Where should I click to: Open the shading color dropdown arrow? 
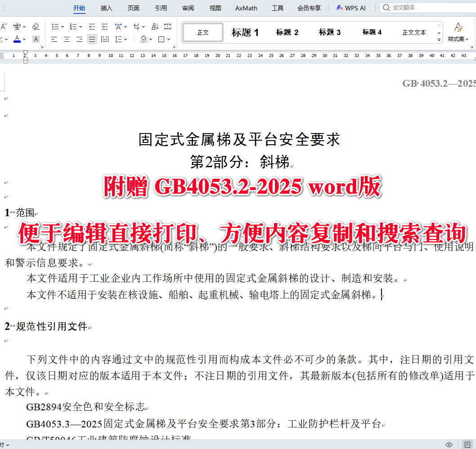coord(151,39)
